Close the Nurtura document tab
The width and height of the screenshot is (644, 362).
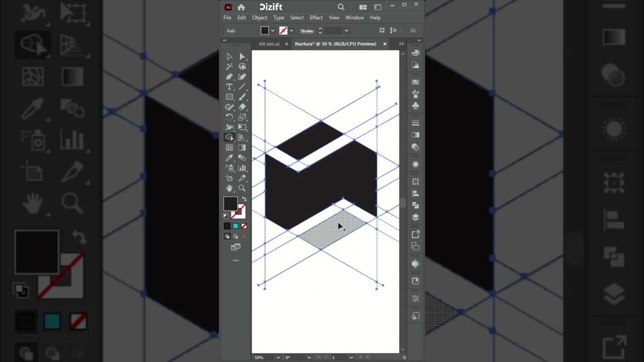[385, 44]
